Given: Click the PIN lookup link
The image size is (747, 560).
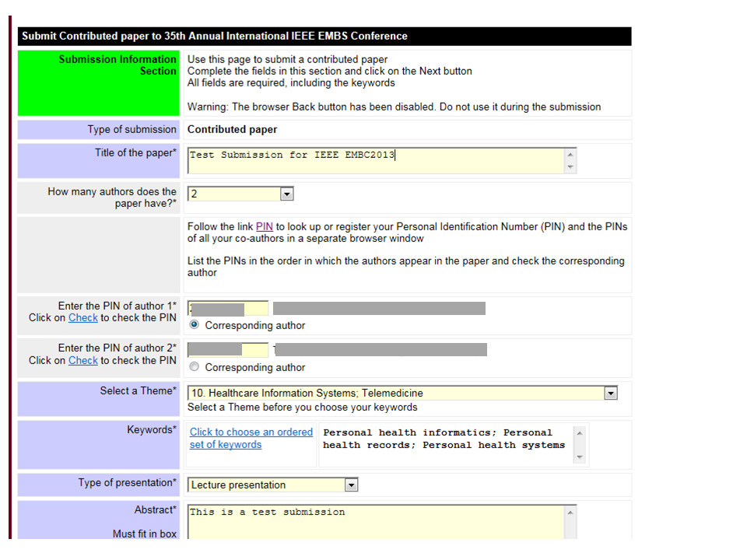Looking at the screenshot, I should tap(265, 226).
